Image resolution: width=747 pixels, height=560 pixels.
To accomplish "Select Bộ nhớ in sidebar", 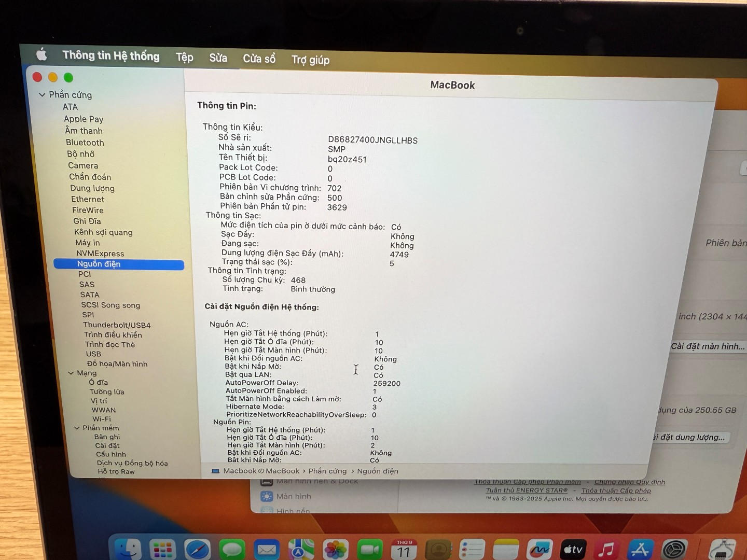I will [x=80, y=154].
